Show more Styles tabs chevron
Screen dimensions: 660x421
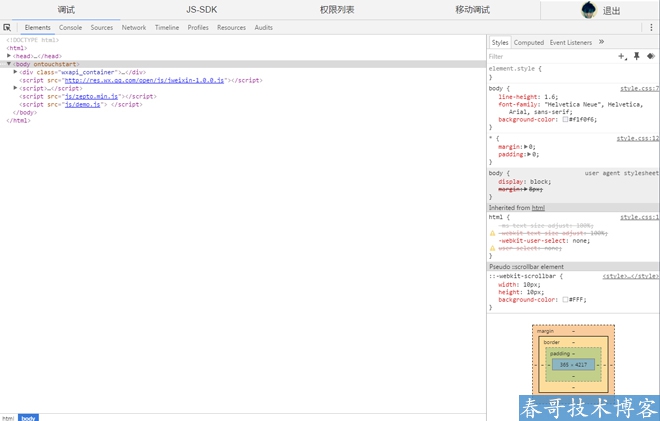coord(601,42)
